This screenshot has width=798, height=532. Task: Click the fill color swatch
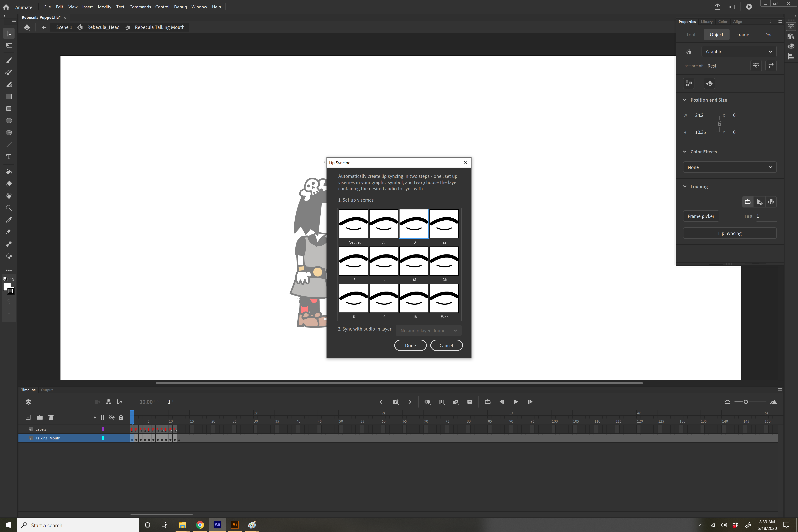(6, 287)
